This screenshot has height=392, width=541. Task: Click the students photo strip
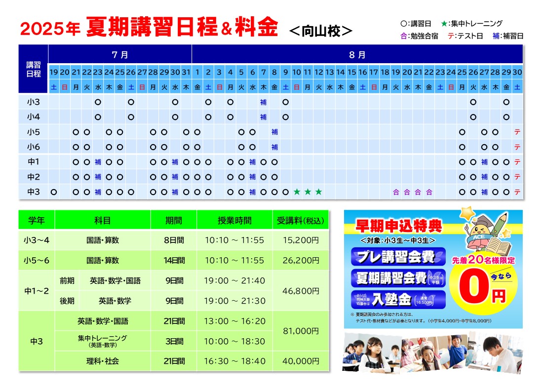click(433, 352)
